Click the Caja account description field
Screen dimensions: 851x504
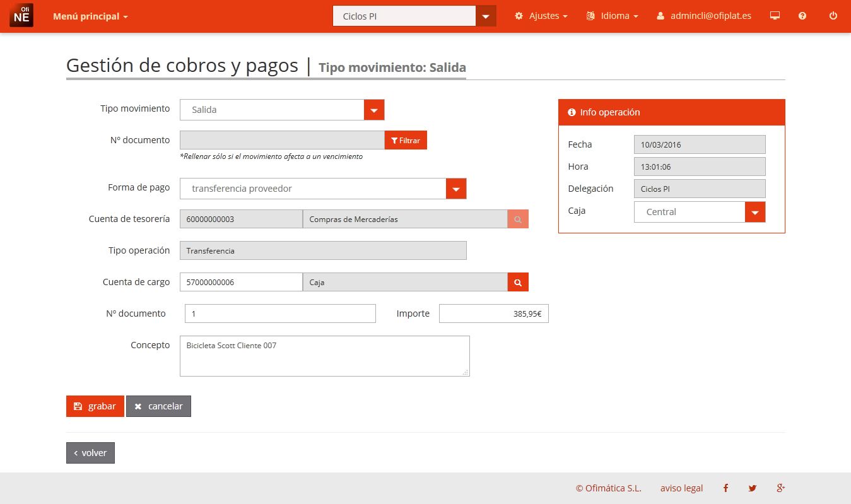405,282
